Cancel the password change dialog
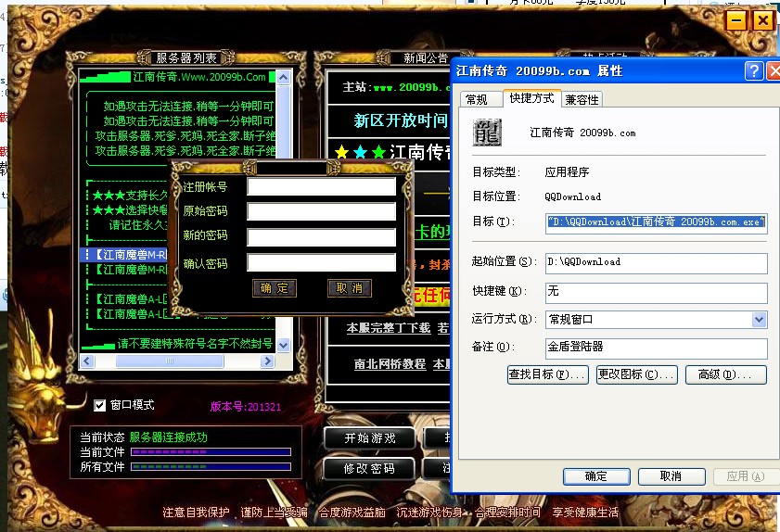This screenshot has height=532, width=780. (x=350, y=288)
